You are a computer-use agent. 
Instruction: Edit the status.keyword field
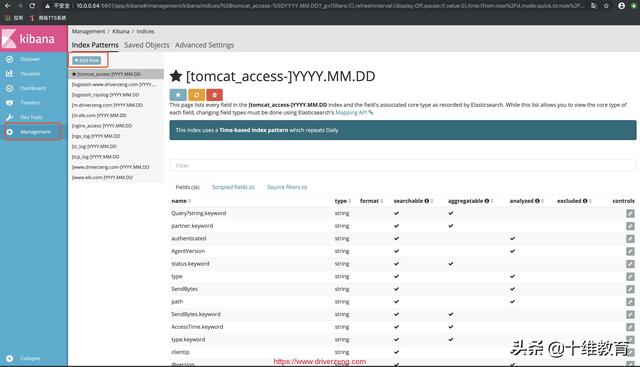[x=630, y=264]
